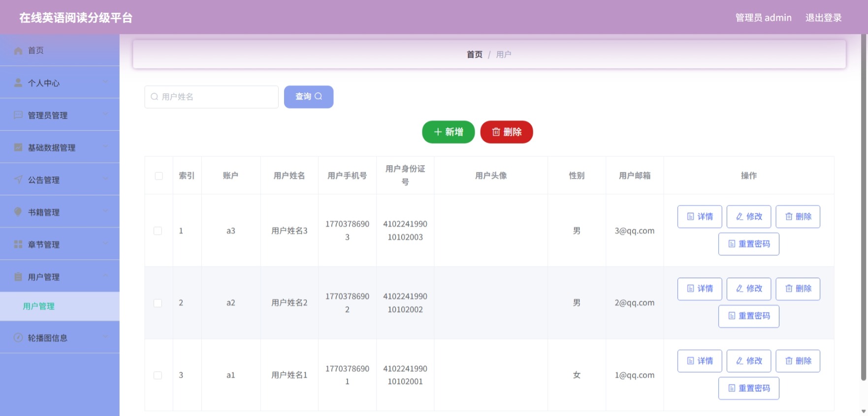Select the 用户管理 submenu item
The image size is (868, 416).
pyautogui.click(x=60, y=306)
